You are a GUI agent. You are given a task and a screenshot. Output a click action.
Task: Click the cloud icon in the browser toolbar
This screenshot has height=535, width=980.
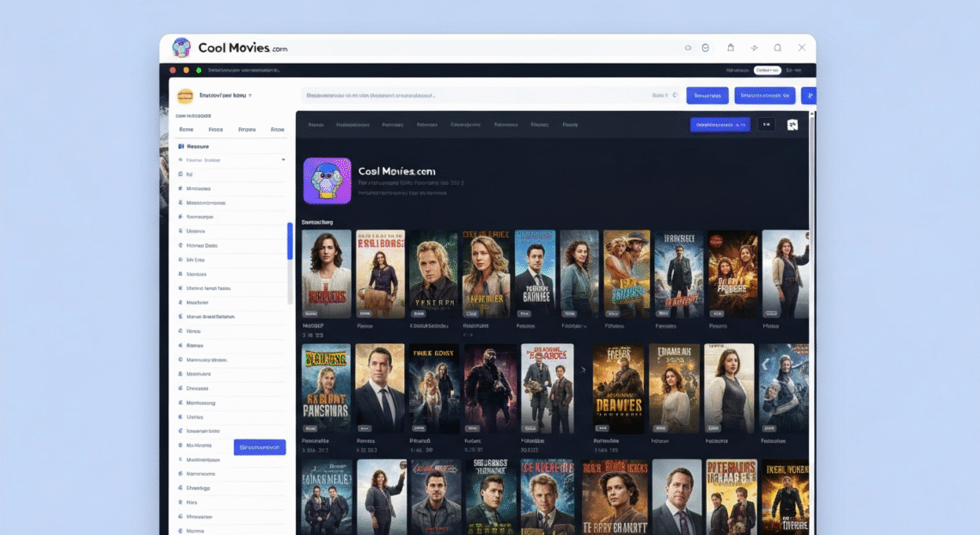pyautogui.click(x=690, y=47)
